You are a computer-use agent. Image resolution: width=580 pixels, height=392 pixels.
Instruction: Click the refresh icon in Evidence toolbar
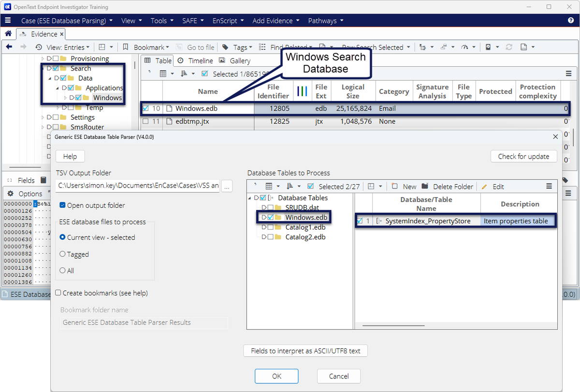[x=509, y=47]
